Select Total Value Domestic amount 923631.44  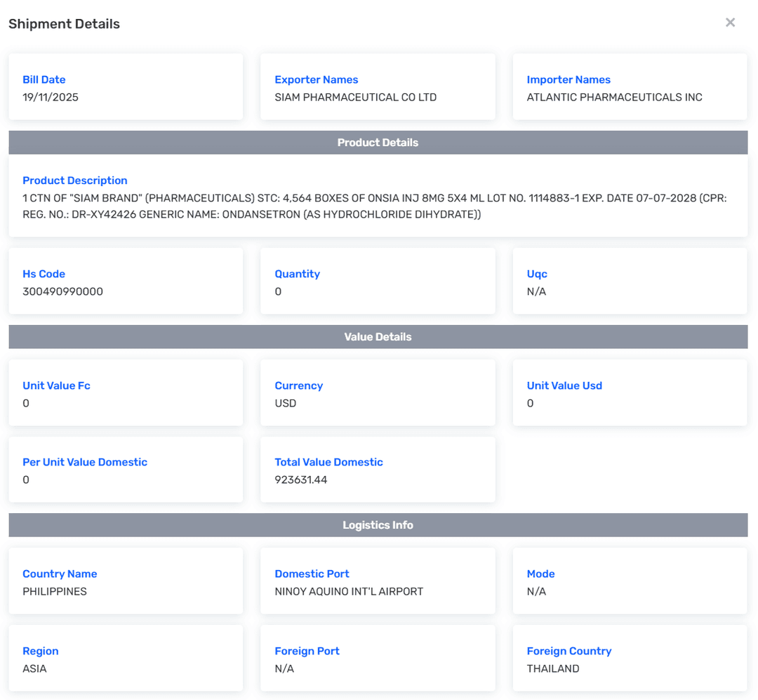pyautogui.click(x=300, y=480)
